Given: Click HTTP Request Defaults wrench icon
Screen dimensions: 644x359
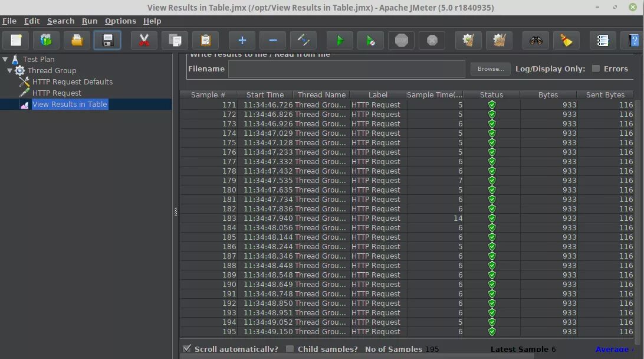Looking at the screenshot, I should click(24, 81).
